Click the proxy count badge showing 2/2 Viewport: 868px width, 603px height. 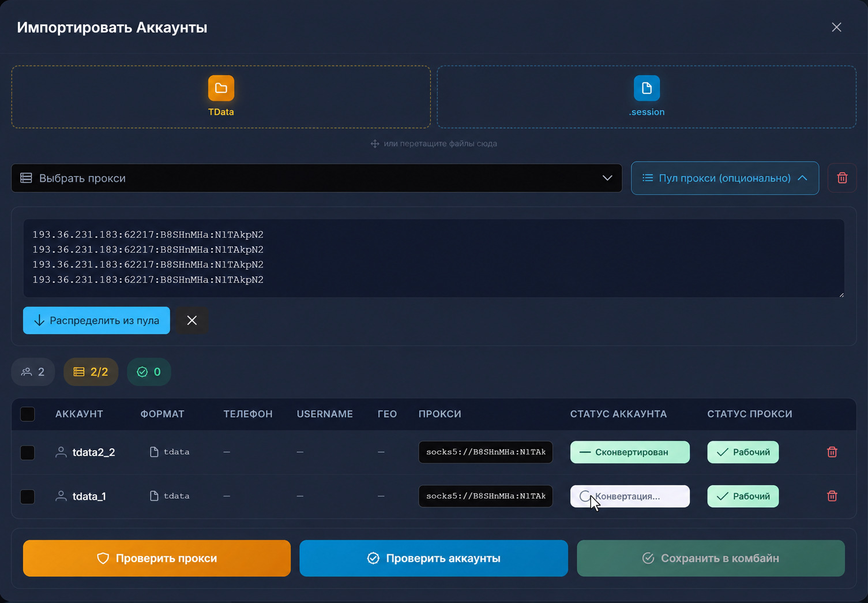(91, 372)
